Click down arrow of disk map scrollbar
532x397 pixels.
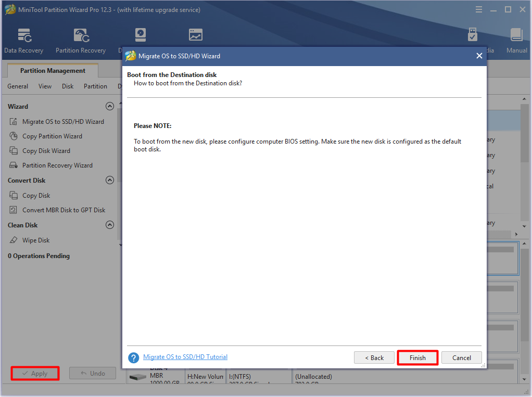point(525,379)
